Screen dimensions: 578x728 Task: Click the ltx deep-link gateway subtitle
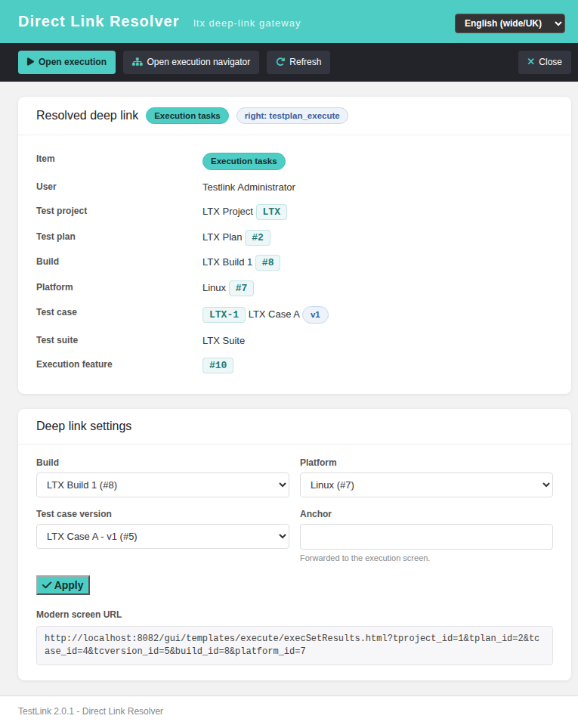pyautogui.click(x=247, y=23)
